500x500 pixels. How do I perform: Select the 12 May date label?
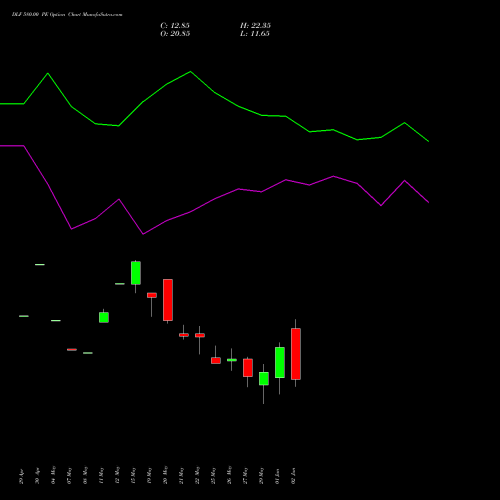click(x=118, y=476)
